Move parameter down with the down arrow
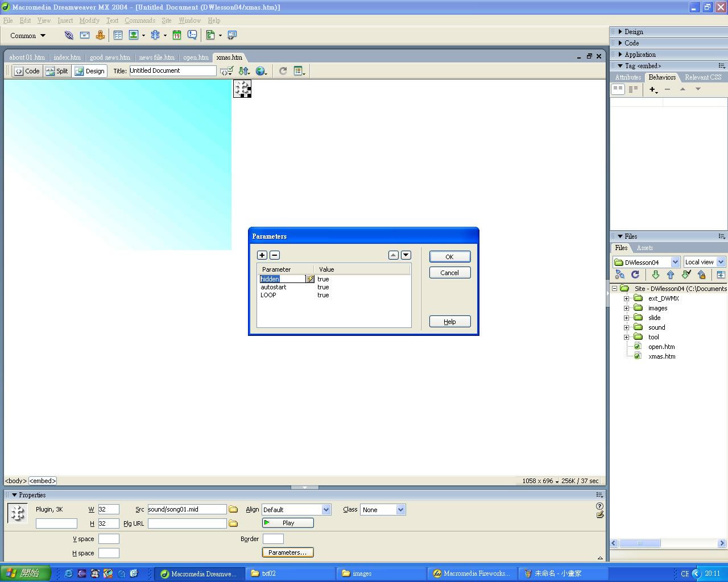The height and width of the screenshot is (582, 728). coord(406,255)
